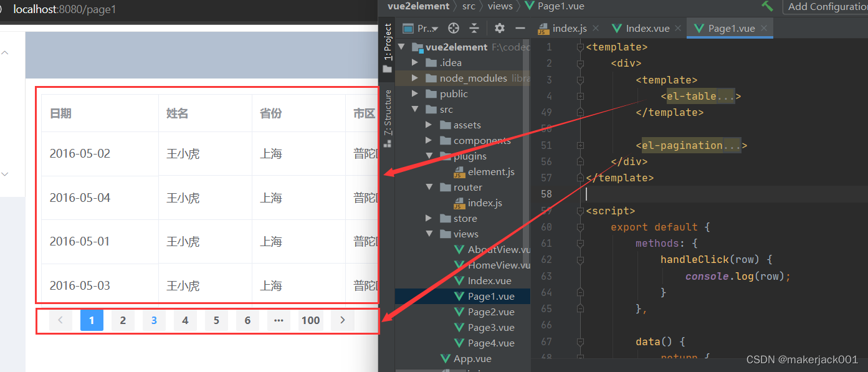Collapse the vue2element root tree node
This screenshot has height=372, width=868.
(401, 47)
